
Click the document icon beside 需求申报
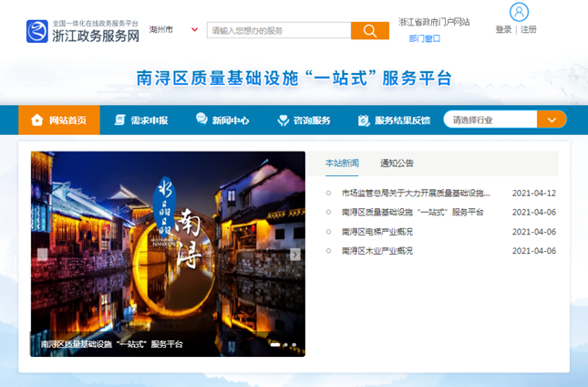119,120
